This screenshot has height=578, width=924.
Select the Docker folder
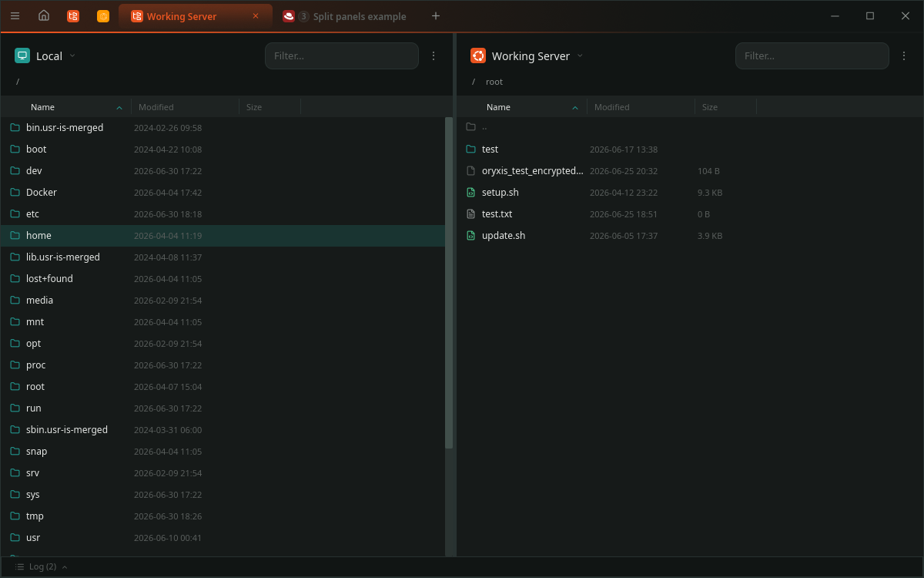[x=223, y=193]
